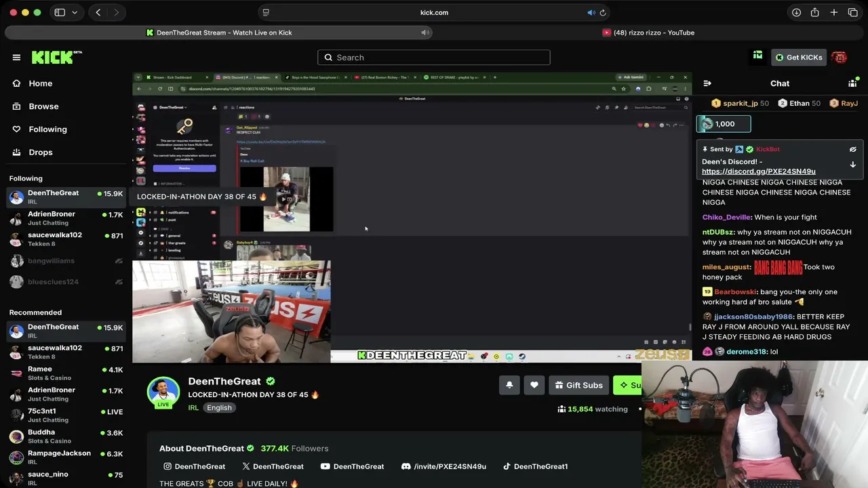The image size is (868, 488).
Task: Mute the Kick tab audio icon
Action: coord(425,33)
